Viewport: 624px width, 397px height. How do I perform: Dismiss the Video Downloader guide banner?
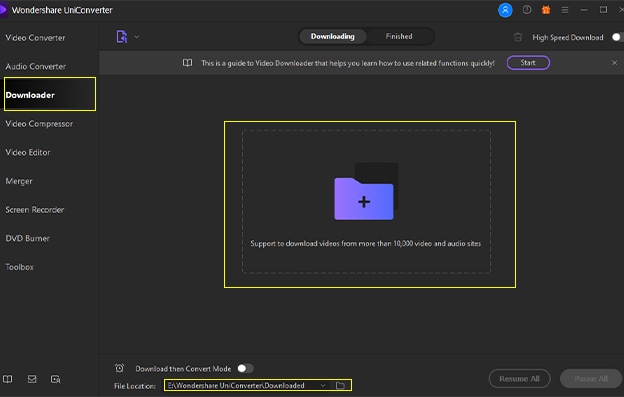(614, 62)
